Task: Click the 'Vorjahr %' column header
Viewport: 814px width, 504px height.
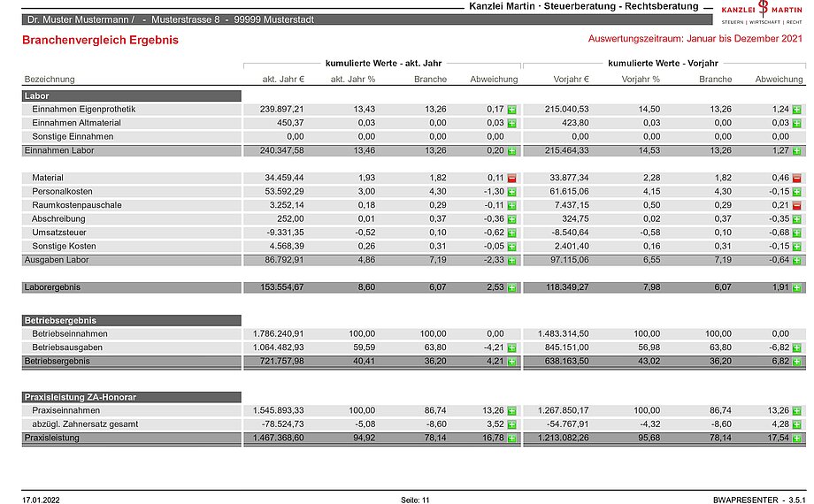Action: coord(641,80)
